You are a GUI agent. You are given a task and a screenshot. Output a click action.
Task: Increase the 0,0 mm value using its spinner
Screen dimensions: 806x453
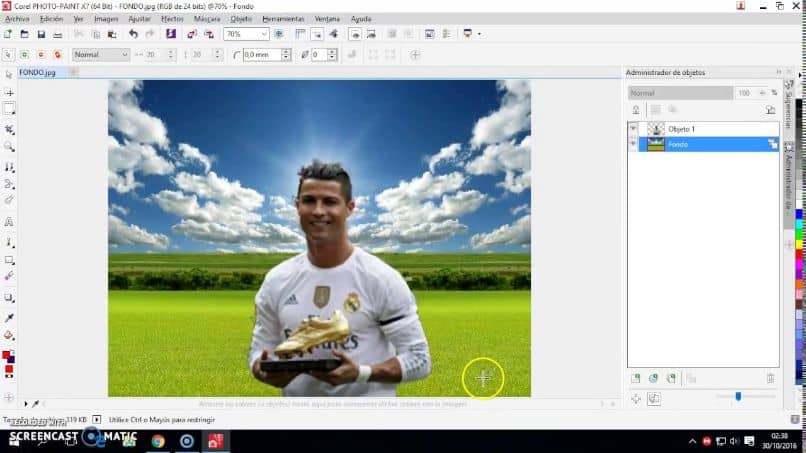point(286,52)
